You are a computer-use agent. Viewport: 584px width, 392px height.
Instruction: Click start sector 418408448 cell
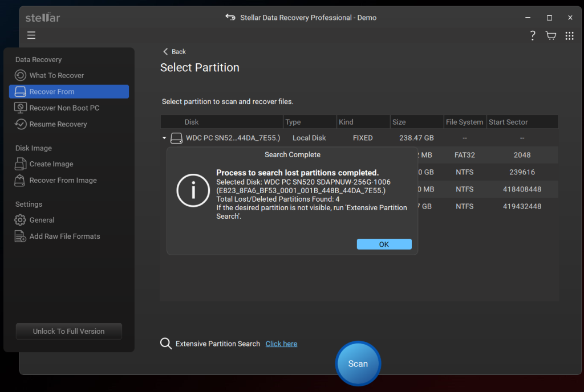click(522, 189)
